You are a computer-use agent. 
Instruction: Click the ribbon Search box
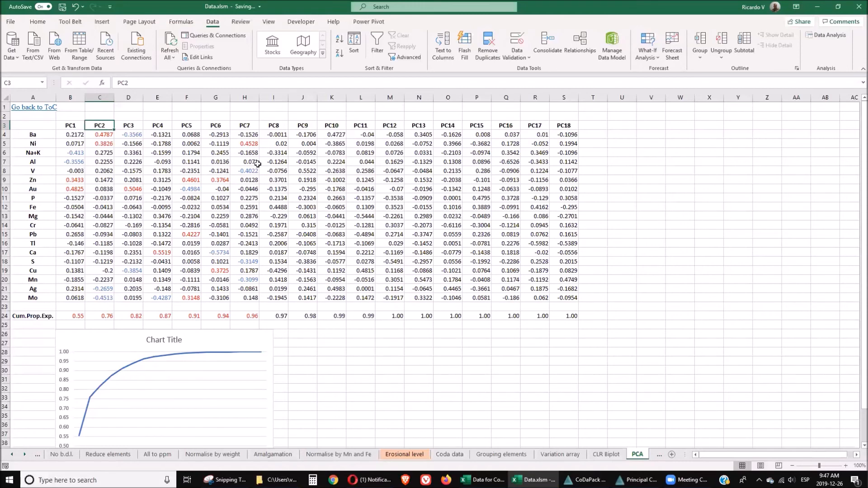(x=434, y=7)
